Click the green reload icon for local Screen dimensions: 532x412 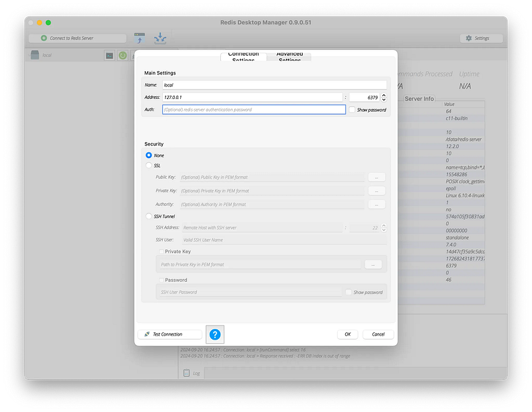122,56
